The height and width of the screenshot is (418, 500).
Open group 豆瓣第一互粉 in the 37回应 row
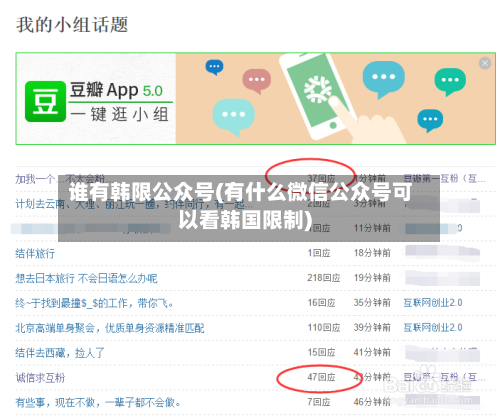(x=444, y=179)
